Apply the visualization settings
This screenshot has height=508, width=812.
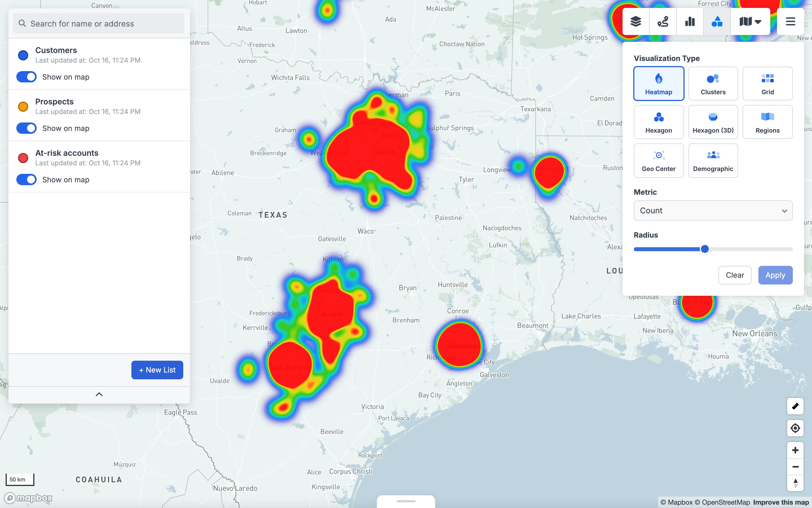(x=775, y=275)
